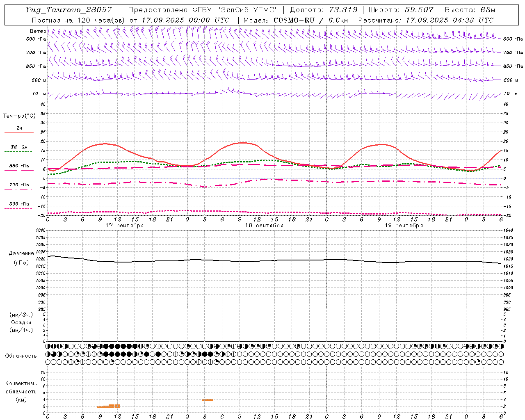The width and height of the screenshot is (525, 420).
Task: Click the red 2м temperature legend line
Action: pos(19,132)
